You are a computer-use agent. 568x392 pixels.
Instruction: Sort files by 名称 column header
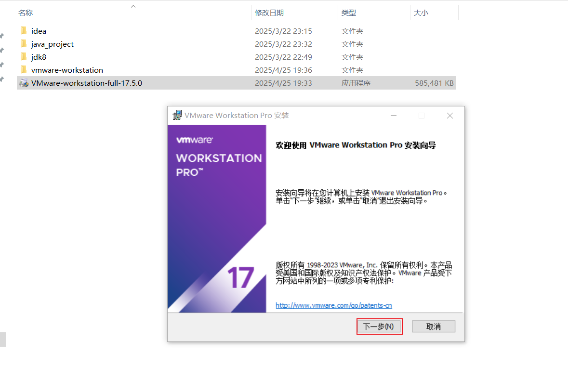tap(26, 13)
